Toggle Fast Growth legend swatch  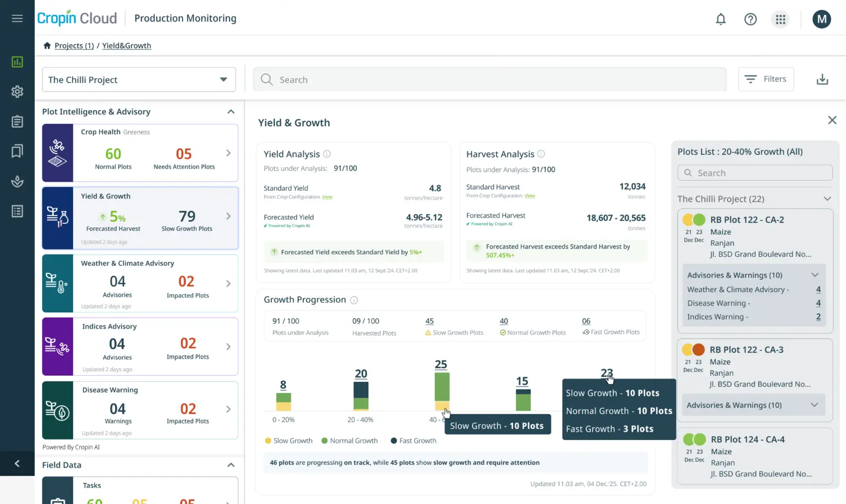point(394,441)
